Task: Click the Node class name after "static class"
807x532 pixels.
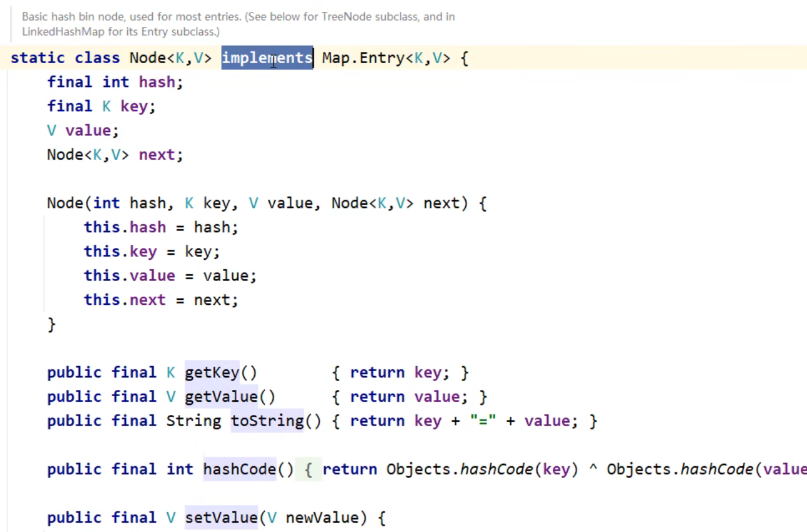Action: click(x=148, y=58)
